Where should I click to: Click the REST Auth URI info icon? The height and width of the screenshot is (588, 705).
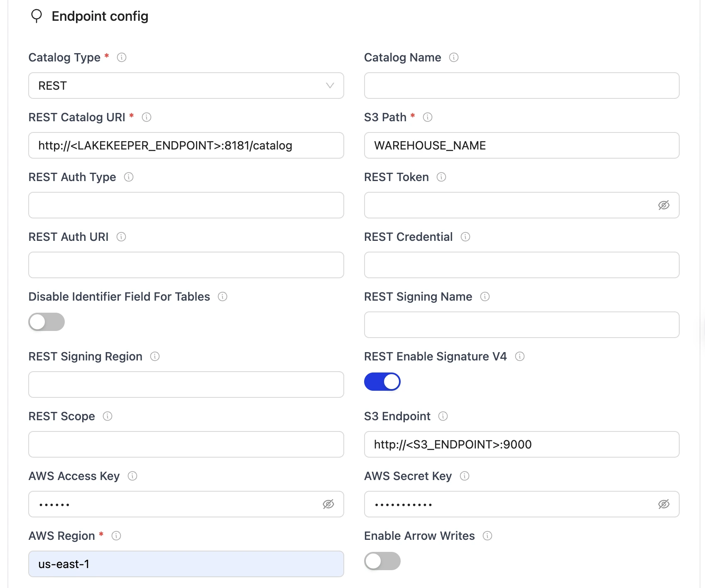[121, 237]
